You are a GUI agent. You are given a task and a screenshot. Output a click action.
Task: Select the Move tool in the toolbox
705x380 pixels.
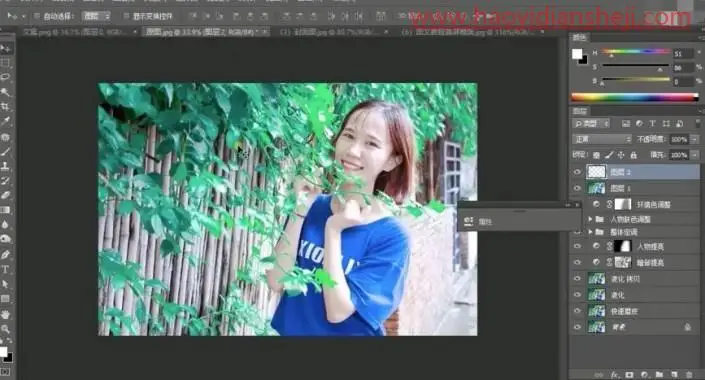(x=5, y=48)
